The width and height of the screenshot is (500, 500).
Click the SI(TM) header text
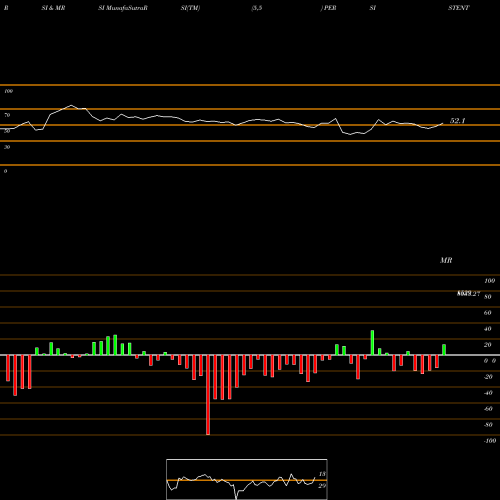tap(190, 8)
